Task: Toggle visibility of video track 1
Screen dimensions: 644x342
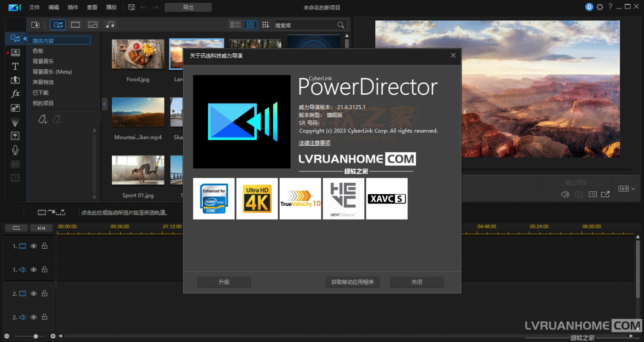Action: tap(33, 246)
